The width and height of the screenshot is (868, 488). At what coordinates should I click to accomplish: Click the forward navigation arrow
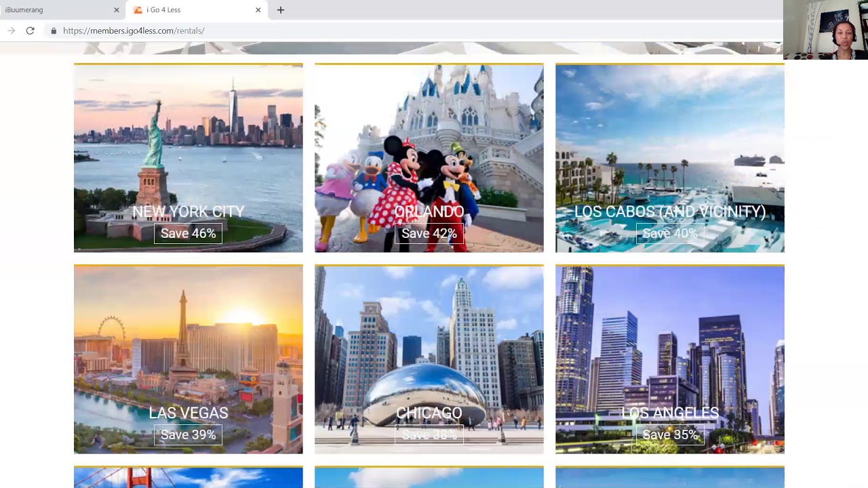tap(11, 30)
